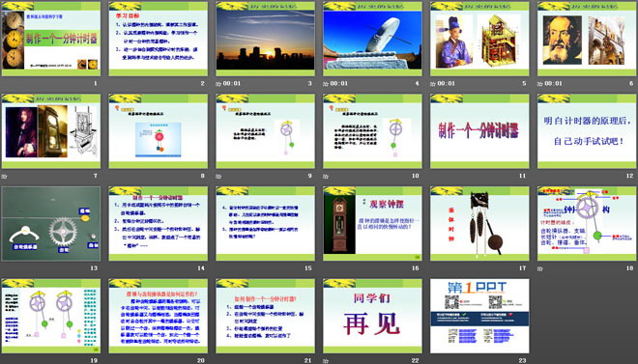638x364 pixels.
Task: Select slide 12 with blue text lines
Action: [x=587, y=131]
